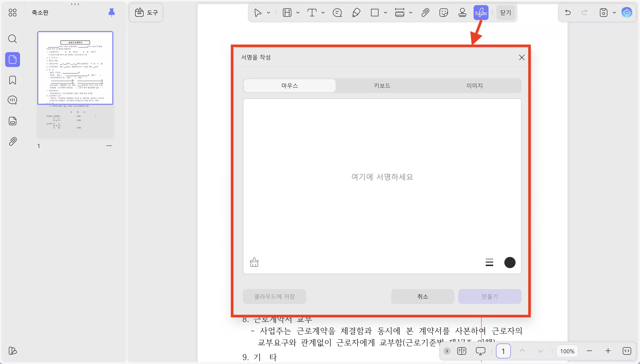Image resolution: width=640 pixels, height=364 pixels.
Task: Open the Attachments panel via paperclip icon
Action: (x=12, y=141)
